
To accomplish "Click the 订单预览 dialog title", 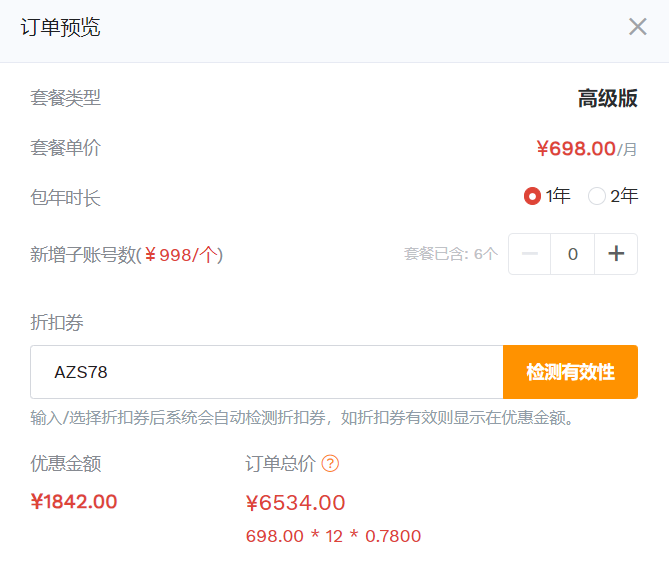I will [x=61, y=27].
